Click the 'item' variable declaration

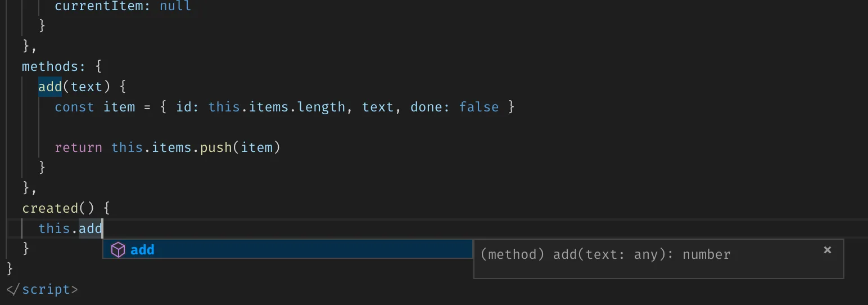(x=119, y=107)
